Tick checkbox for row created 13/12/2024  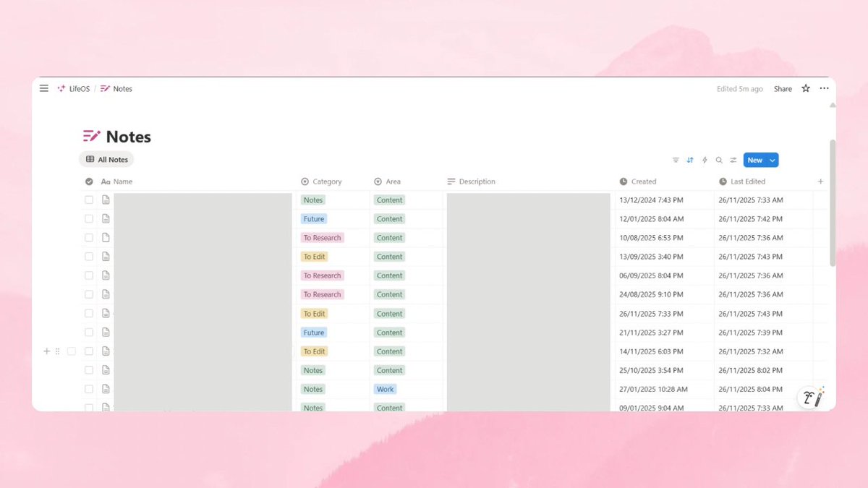pos(89,200)
